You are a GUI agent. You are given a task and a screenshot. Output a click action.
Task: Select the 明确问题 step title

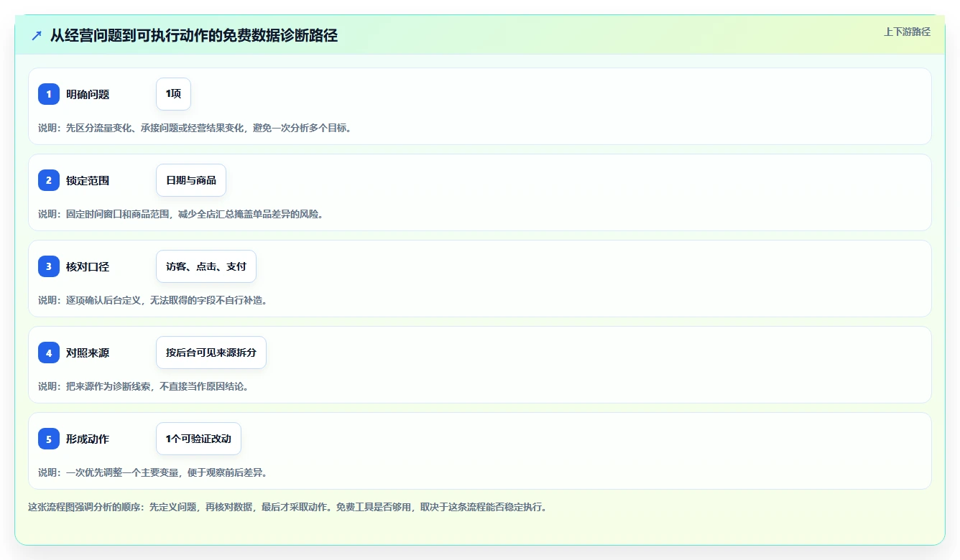(x=88, y=94)
